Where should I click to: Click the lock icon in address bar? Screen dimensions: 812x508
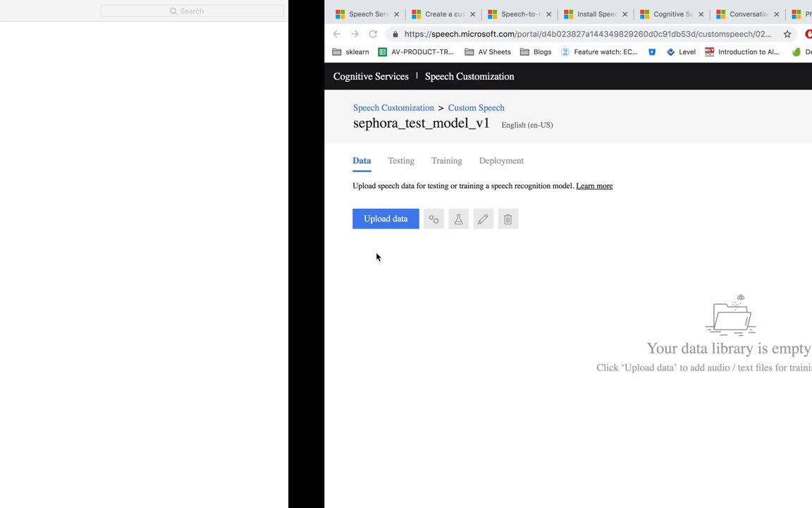pyautogui.click(x=395, y=34)
